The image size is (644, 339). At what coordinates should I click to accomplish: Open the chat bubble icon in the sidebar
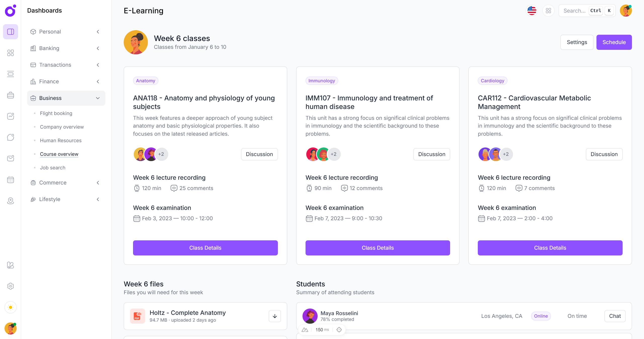(x=10, y=137)
